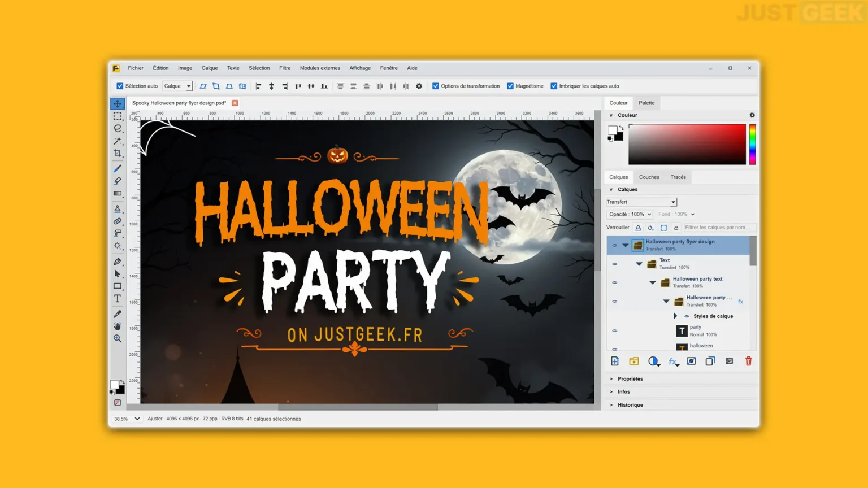Screen dimensions: 868x488
Task: Select the Type tool
Action: click(x=118, y=299)
